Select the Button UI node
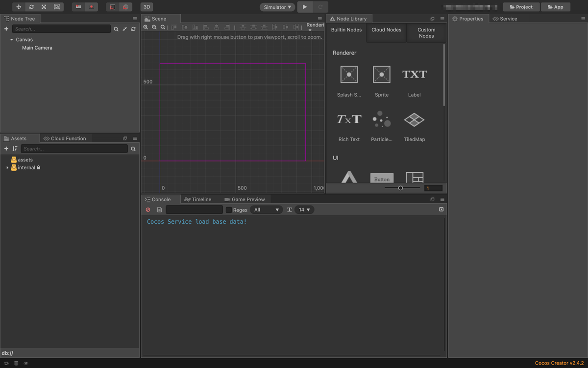The height and width of the screenshot is (368, 588). (382, 177)
